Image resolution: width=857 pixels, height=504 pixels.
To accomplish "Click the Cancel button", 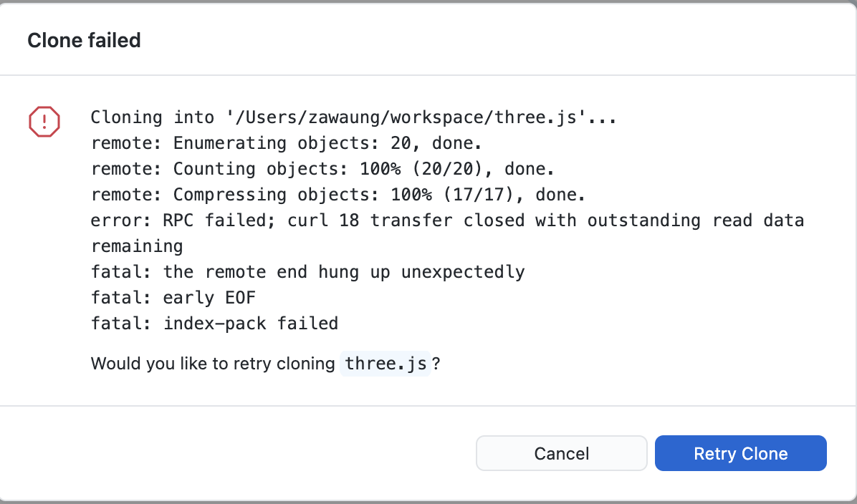I will [x=561, y=453].
